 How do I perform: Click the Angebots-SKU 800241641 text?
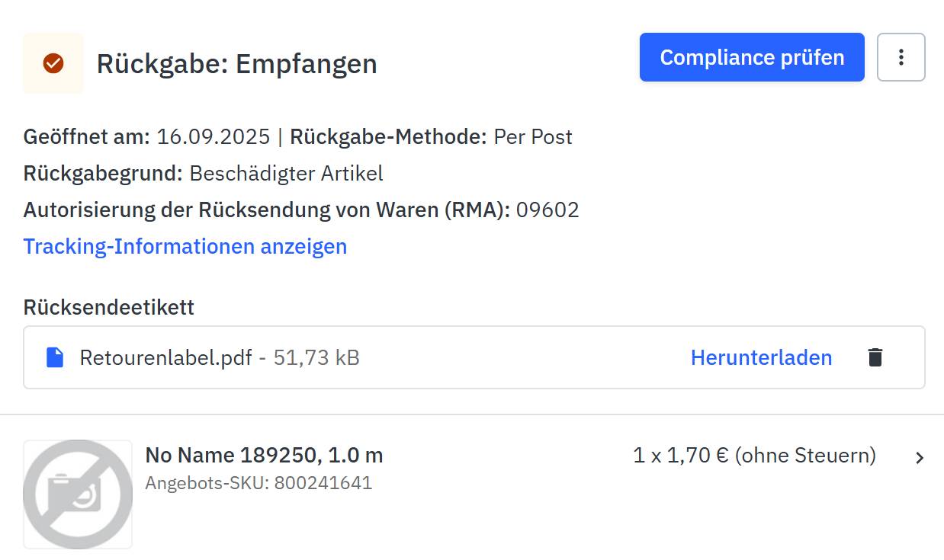(259, 482)
